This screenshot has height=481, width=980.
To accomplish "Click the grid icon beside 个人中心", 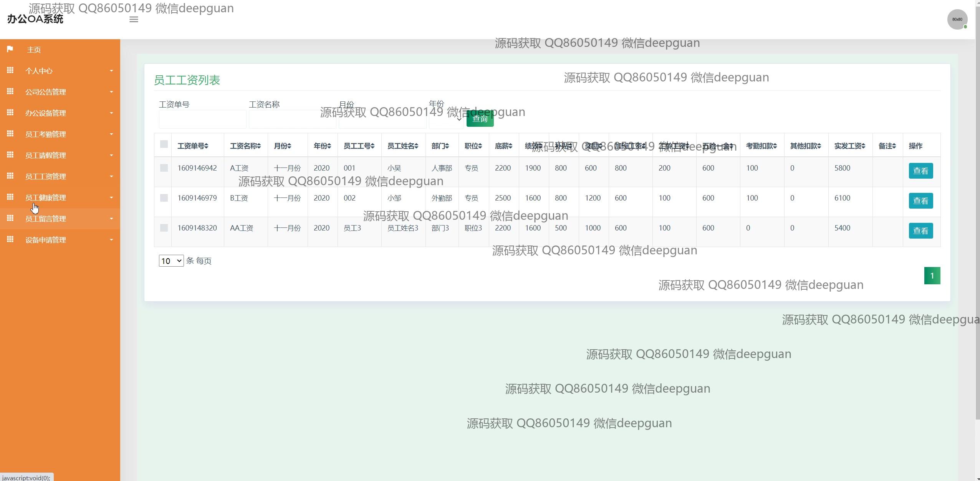I will tap(10, 70).
